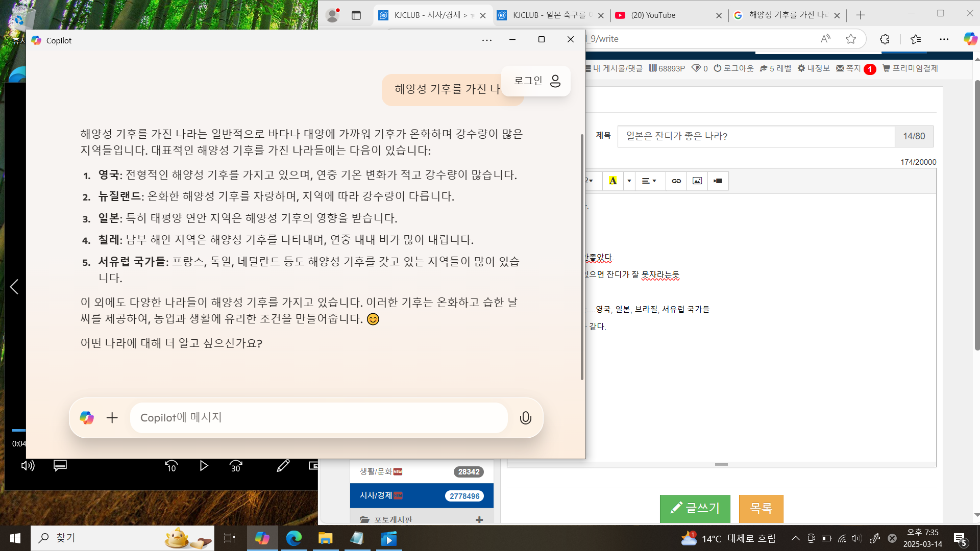Click the Copilot microphone icon
The height and width of the screenshot is (551, 980).
(525, 418)
